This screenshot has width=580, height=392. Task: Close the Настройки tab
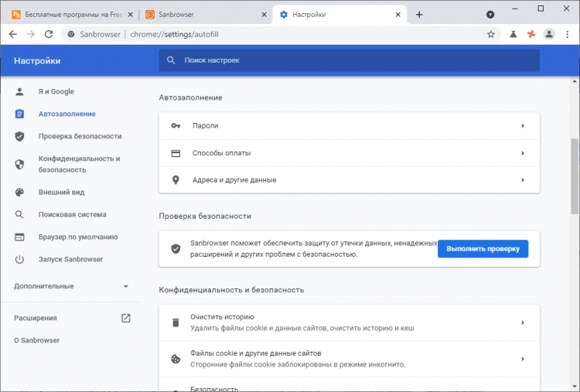click(x=399, y=15)
